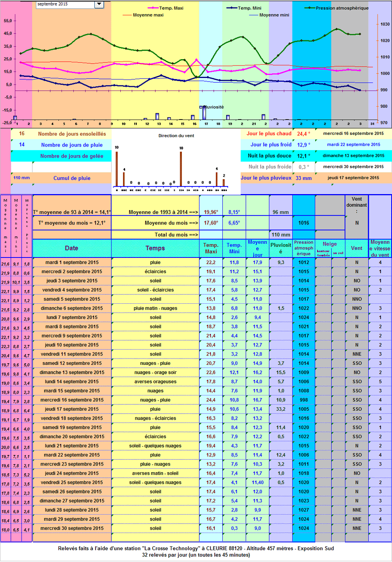Select the 'Temp. Mini' column header in the table

234,248
